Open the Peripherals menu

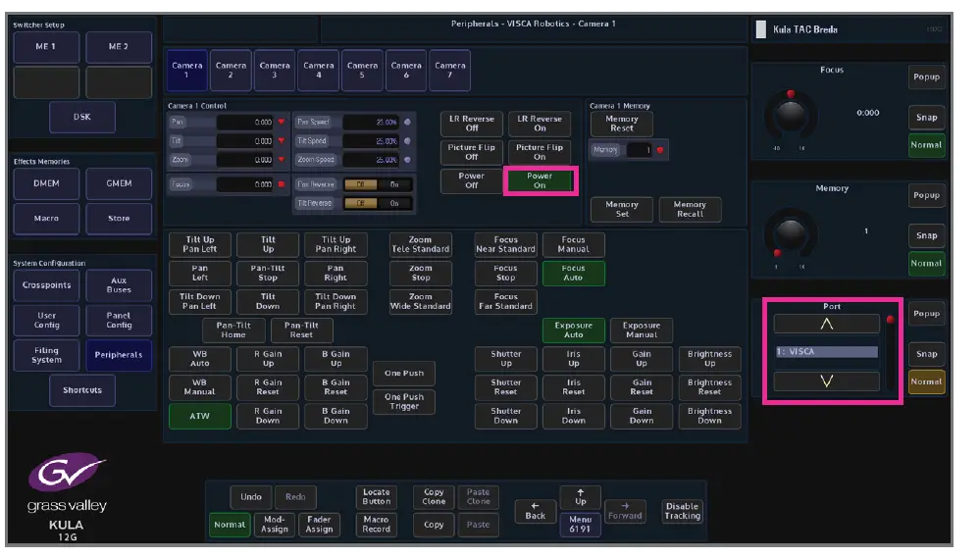119,355
